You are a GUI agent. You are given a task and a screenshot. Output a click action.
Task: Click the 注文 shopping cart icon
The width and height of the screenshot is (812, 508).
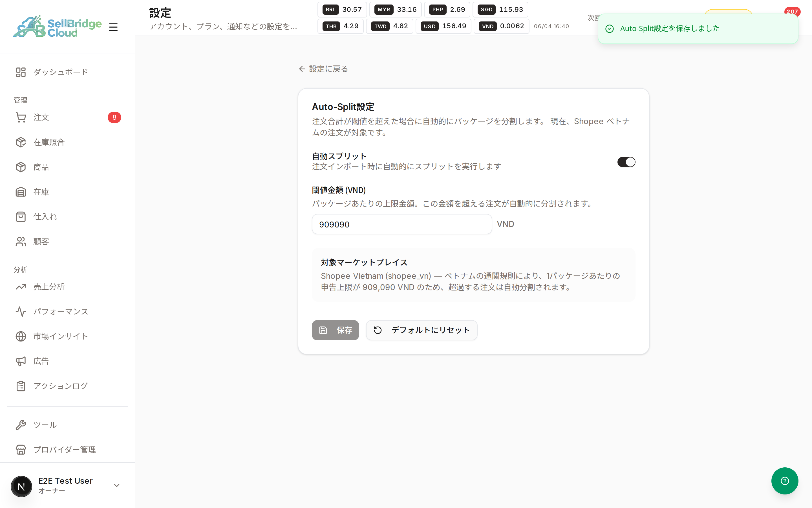pyautogui.click(x=21, y=117)
